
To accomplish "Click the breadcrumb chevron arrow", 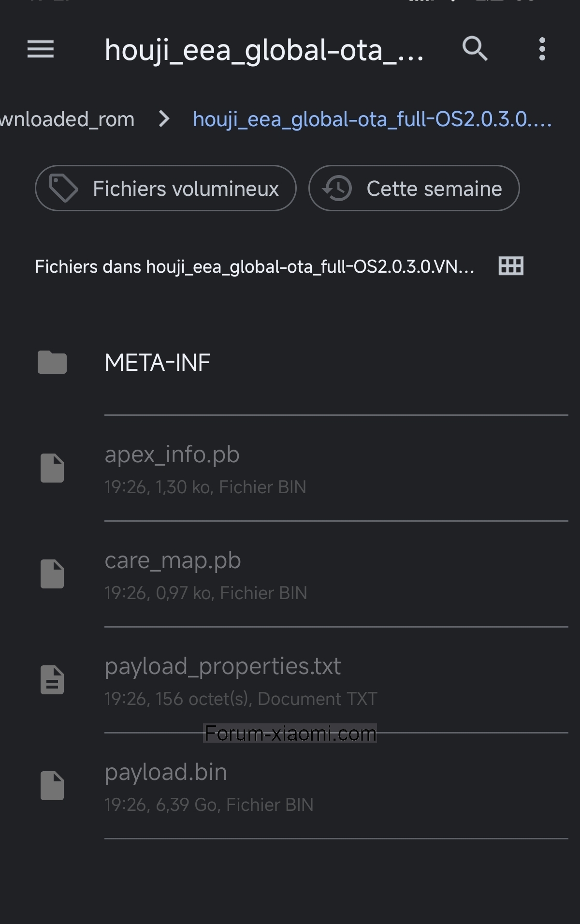I will tap(164, 119).
